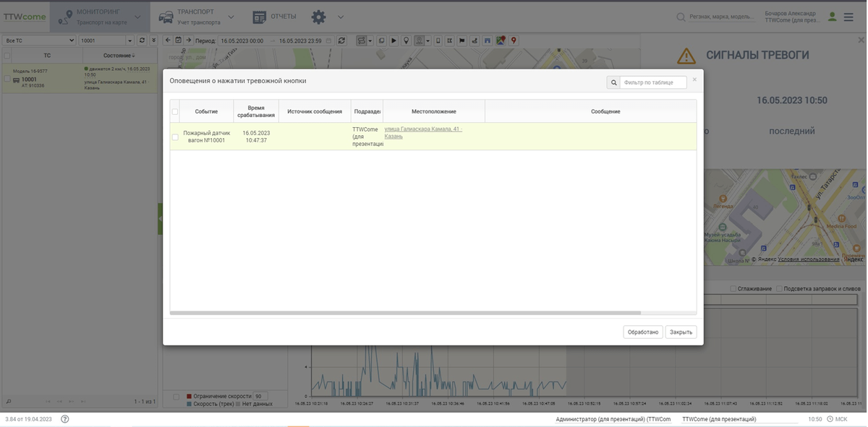868x427 pixels.
Task: Click the Google Maps style toolbar icon
Action: [500, 40]
